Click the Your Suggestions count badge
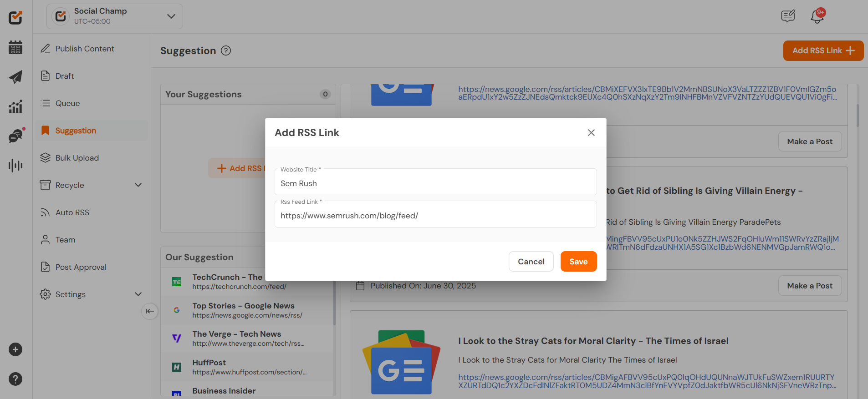This screenshot has width=868, height=399. click(x=325, y=94)
